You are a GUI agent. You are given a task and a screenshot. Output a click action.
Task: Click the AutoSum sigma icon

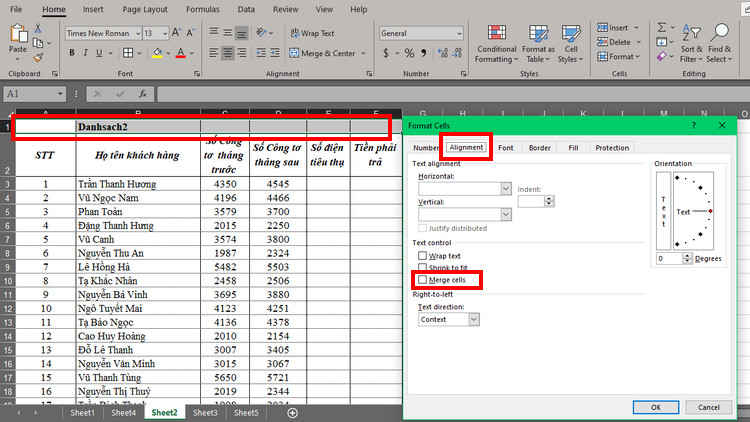(x=662, y=27)
